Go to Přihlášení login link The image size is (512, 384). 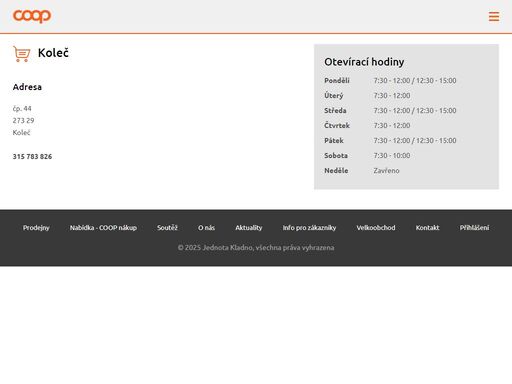[x=474, y=228]
